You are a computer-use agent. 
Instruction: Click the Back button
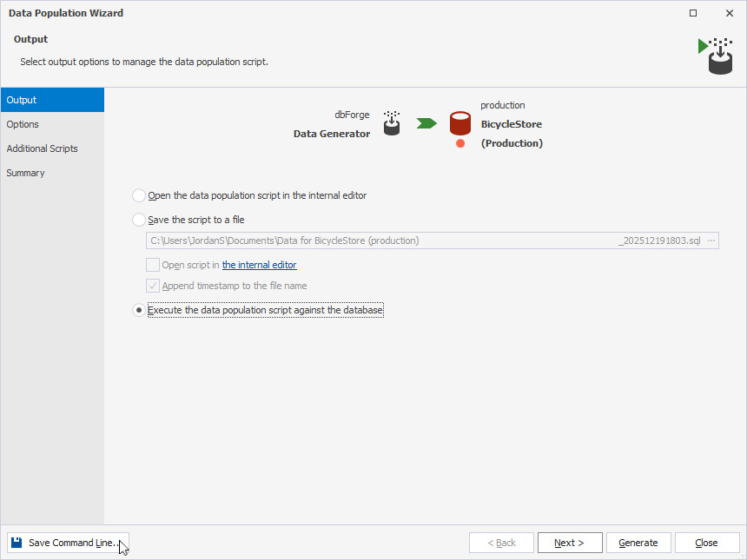[501, 543]
